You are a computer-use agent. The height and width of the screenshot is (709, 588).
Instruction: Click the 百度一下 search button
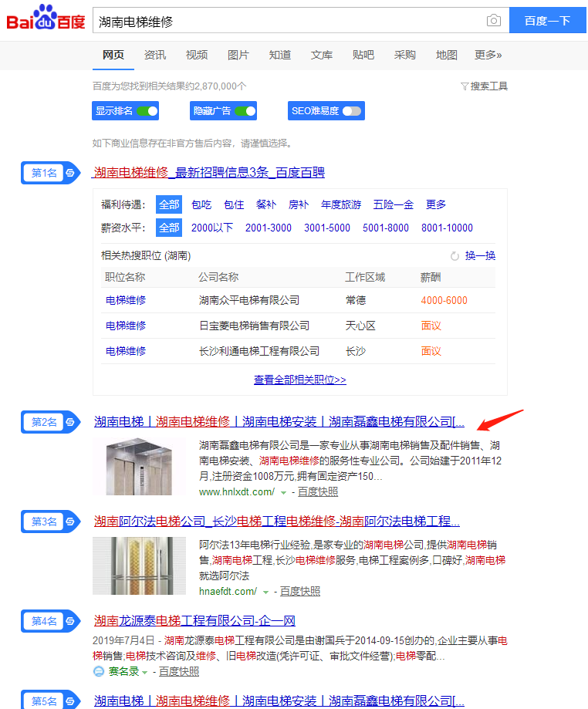[548, 20]
